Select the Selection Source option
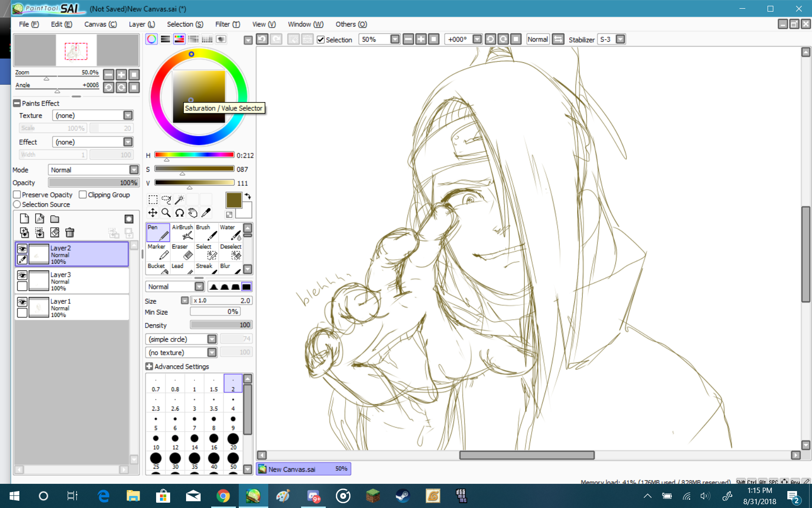Viewport: 812px width, 508px height. pyautogui.click(x=17, y=205)
